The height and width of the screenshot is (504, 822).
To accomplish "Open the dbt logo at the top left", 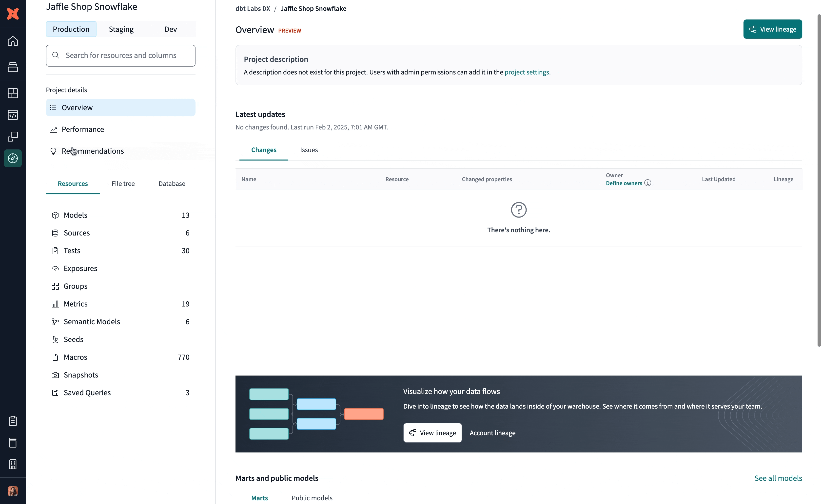I will tap(13, 14).
